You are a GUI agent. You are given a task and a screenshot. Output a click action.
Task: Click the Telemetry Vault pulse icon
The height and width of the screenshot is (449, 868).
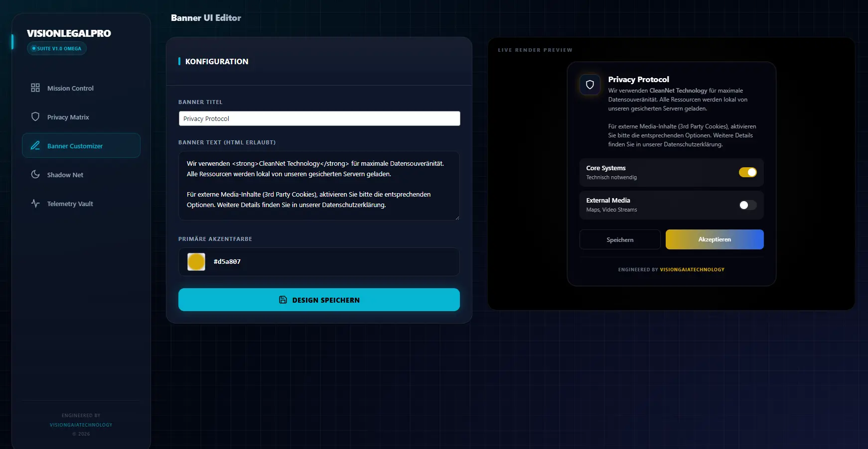pyautogui.click(x=35, y=203)
